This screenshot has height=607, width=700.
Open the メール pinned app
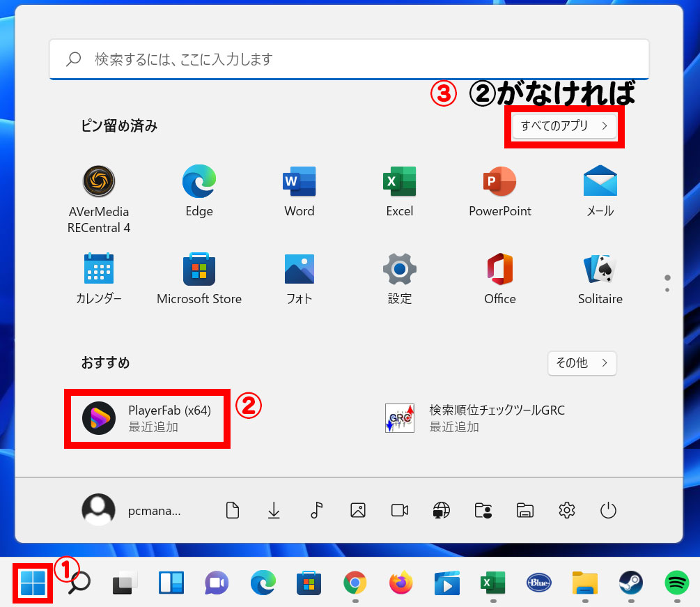[600, 191]
